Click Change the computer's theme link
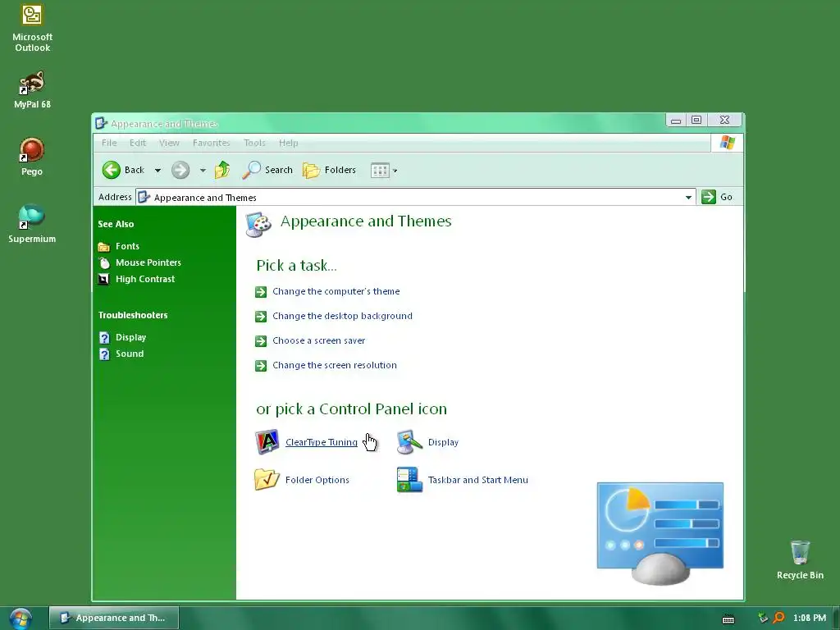840x630 pixels. point(336,291)
